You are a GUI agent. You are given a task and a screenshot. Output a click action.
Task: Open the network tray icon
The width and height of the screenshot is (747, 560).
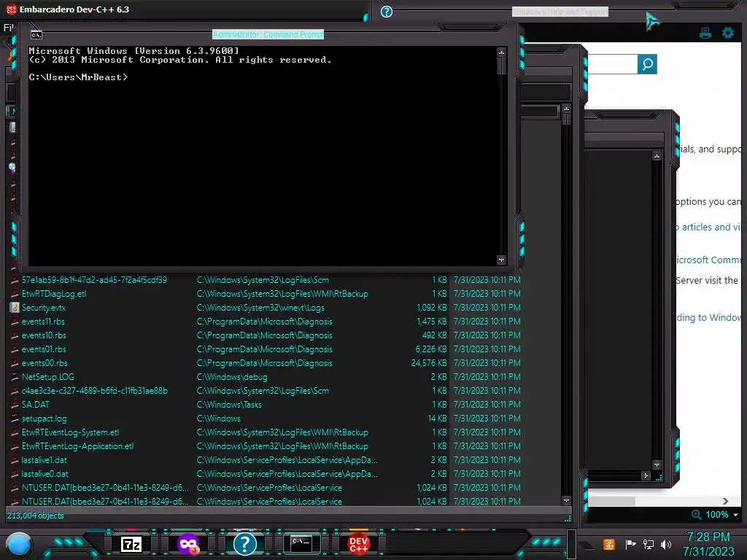[x=649, y=544]
